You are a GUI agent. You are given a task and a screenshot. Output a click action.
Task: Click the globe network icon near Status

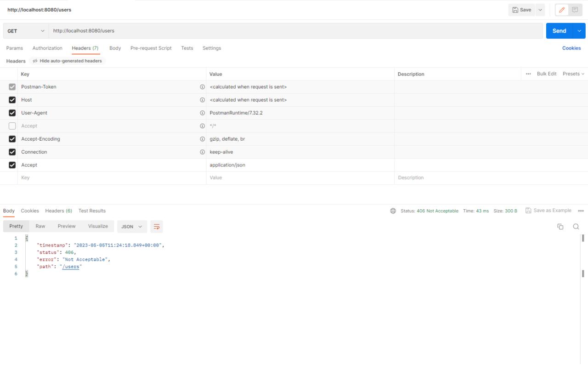point(393,211)
